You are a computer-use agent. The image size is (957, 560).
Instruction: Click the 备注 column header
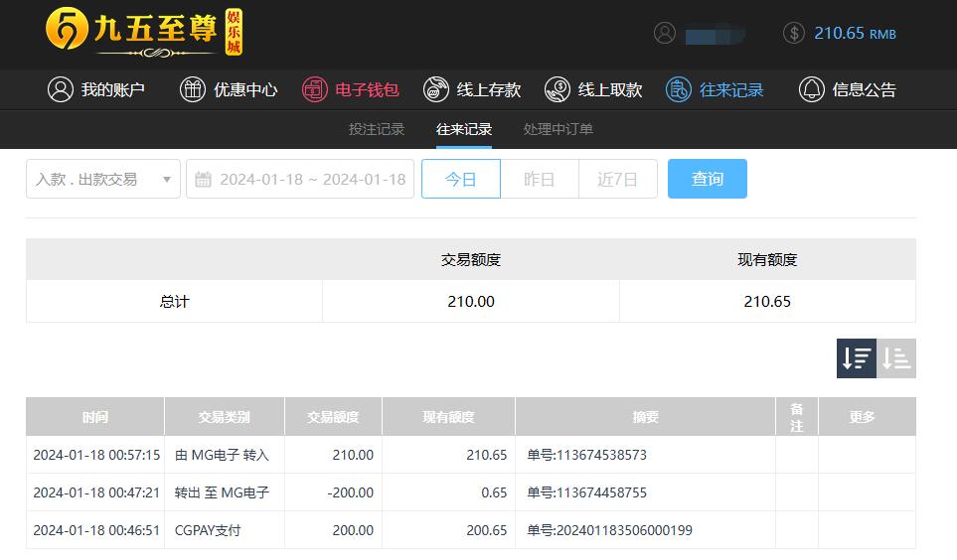coord(796,417)
